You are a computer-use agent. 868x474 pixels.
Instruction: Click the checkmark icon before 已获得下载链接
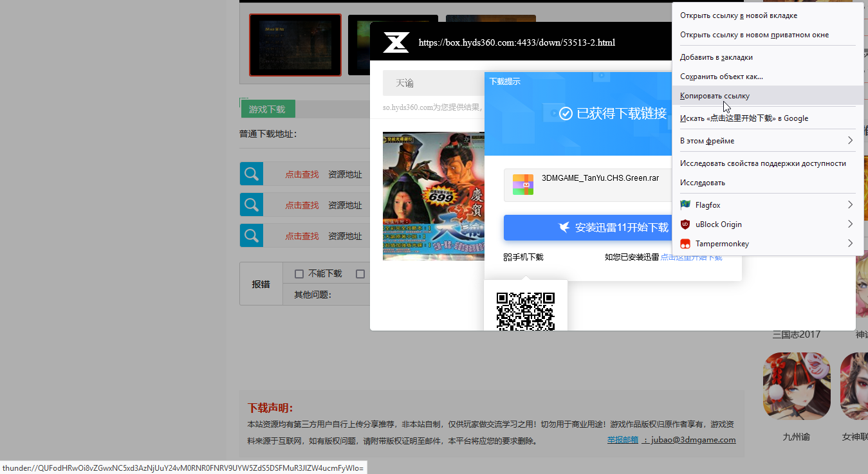pyautogui.click(x=566, y=114)
